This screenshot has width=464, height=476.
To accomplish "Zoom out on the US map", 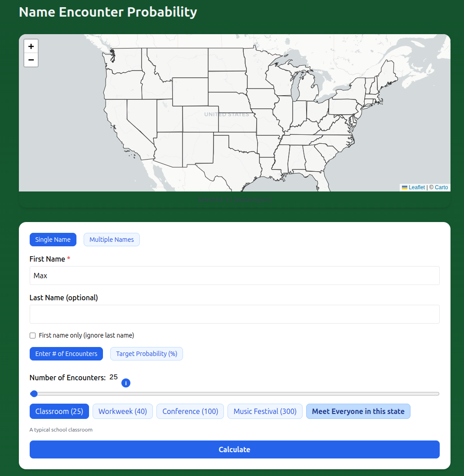I will click(31, 60).
